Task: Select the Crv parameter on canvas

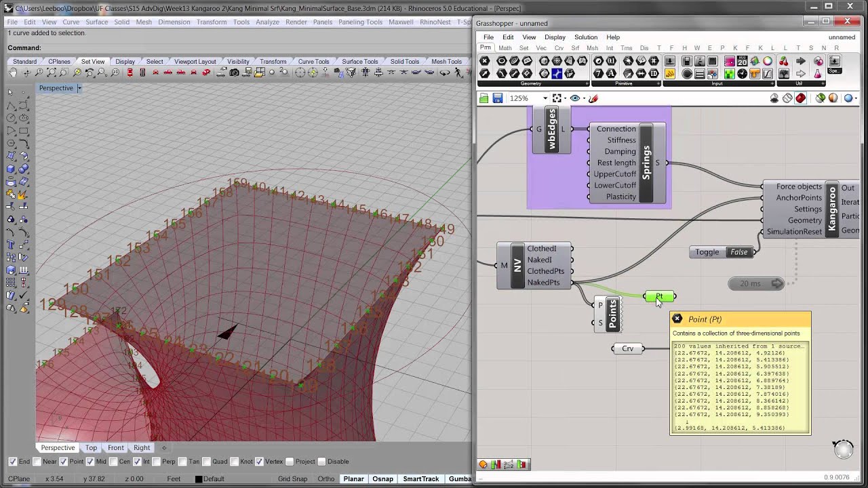Action: tap(627, 349)
